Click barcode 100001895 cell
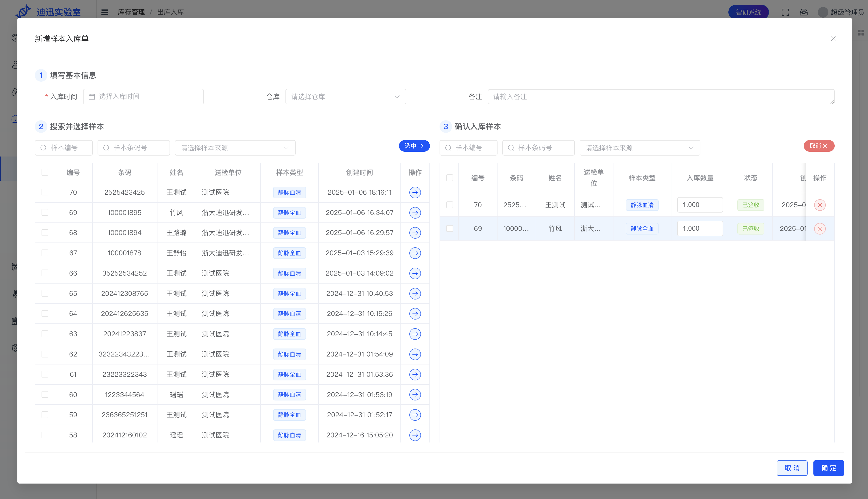The height and width of the screenshot is (499, 868). (124, 213)
